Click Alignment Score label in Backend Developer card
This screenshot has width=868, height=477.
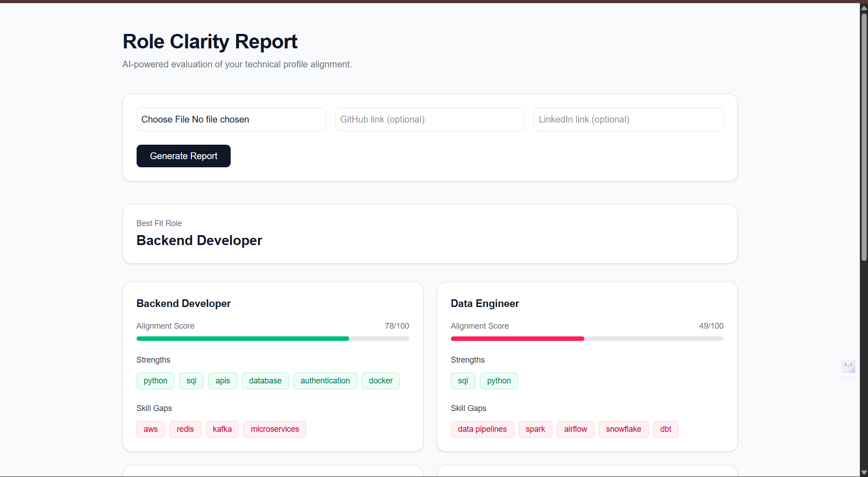pos(166,326)
